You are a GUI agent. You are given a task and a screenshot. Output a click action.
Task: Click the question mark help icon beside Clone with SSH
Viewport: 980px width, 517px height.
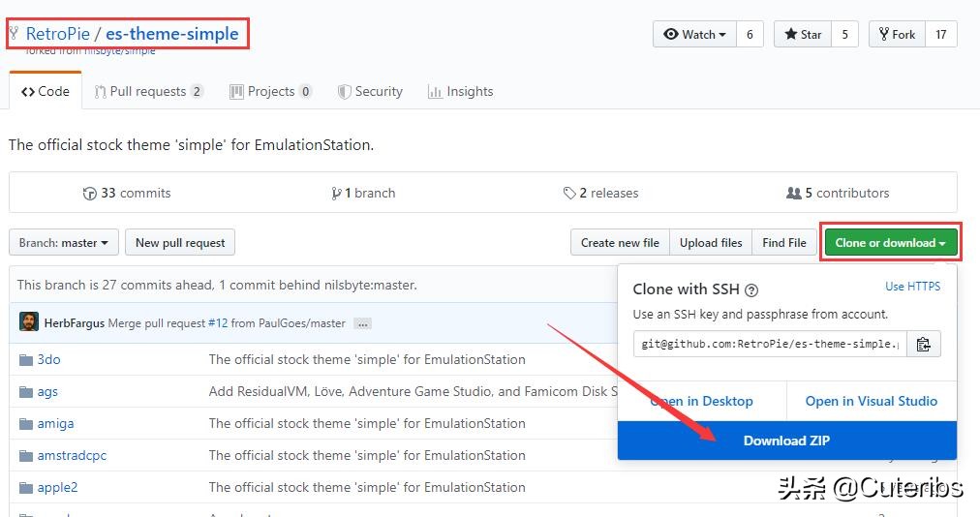(751, 289)
